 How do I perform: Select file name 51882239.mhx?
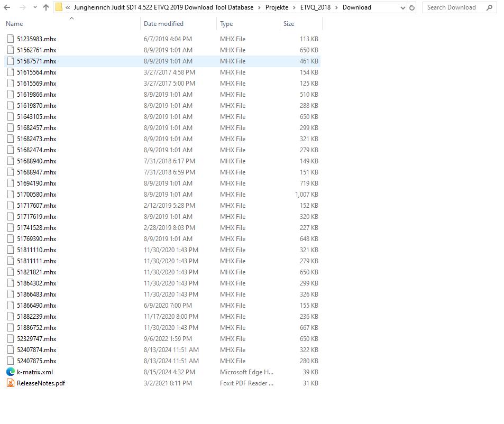(x=36, y=317)
